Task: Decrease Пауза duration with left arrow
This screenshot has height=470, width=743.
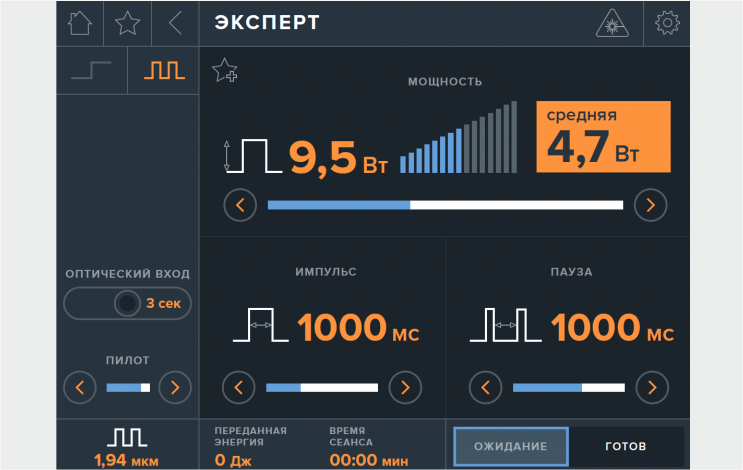Action: point(486,386)
